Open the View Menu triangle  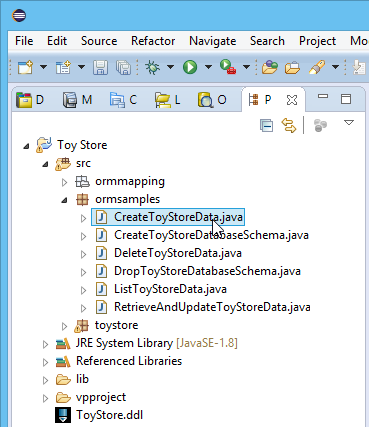click(x=349, y=123)
